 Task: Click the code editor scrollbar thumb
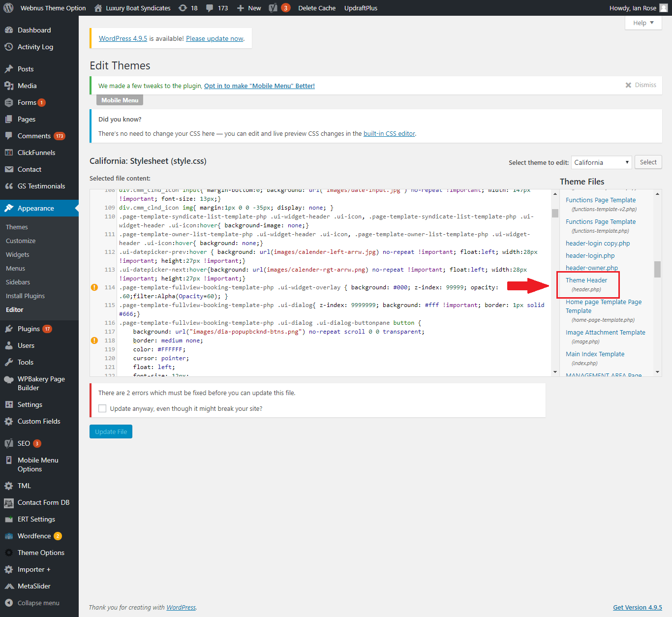coord(555,213)
